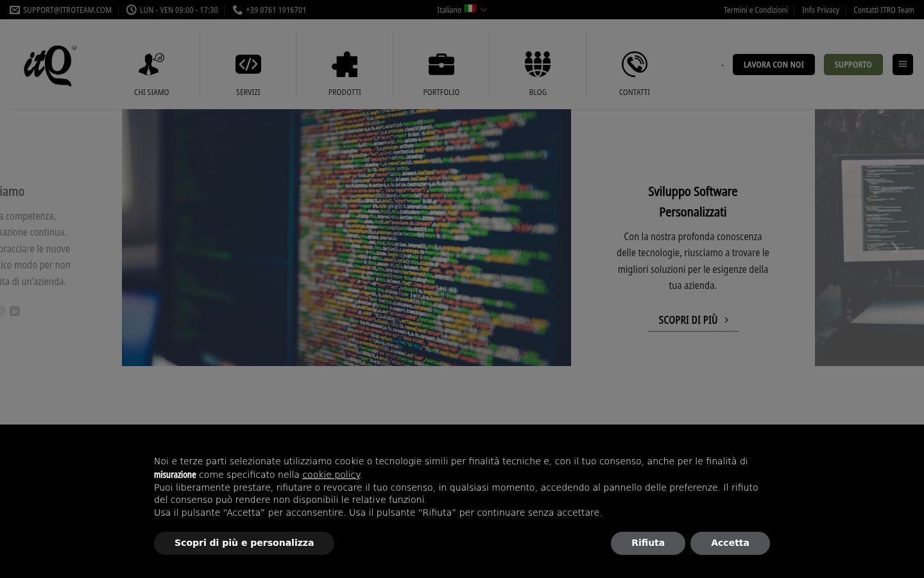Click the phone handset icon in top bar
This screenshot has height=578, width=924.
coord(237,10)
